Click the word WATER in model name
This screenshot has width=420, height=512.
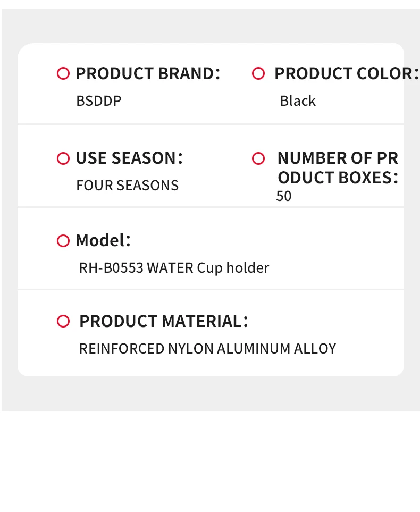[170, 267]
